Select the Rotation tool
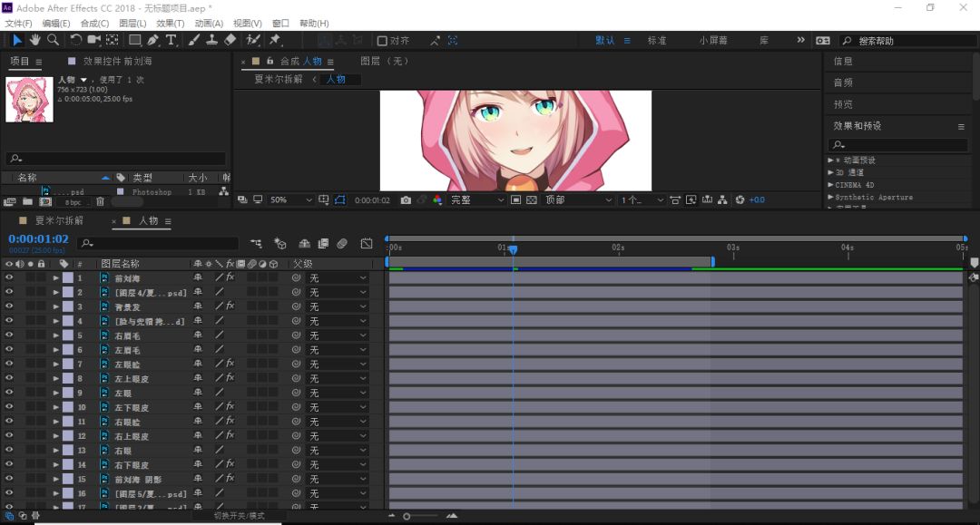The width and height of the screenshot is (980, 525). (x=75, y=40)
